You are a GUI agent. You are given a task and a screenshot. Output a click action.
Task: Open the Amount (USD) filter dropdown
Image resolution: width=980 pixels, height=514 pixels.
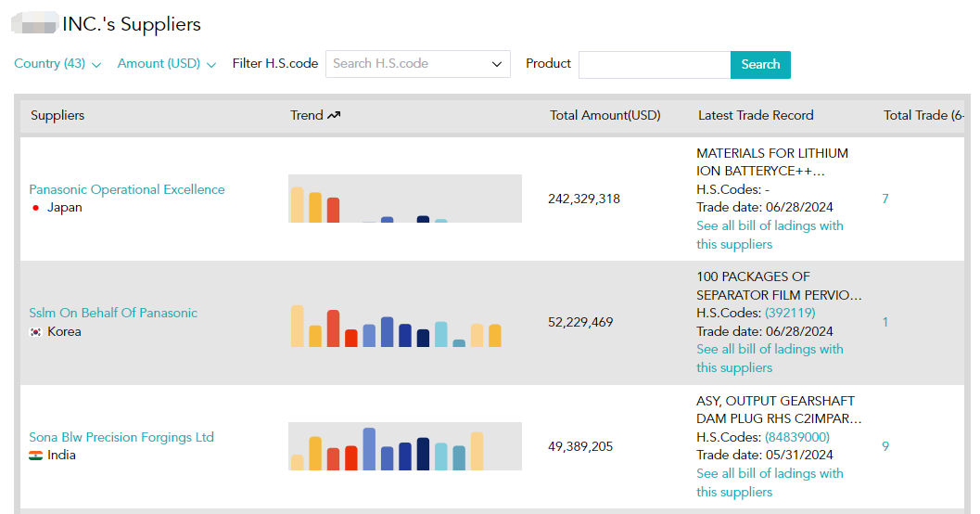coord(167,64)
